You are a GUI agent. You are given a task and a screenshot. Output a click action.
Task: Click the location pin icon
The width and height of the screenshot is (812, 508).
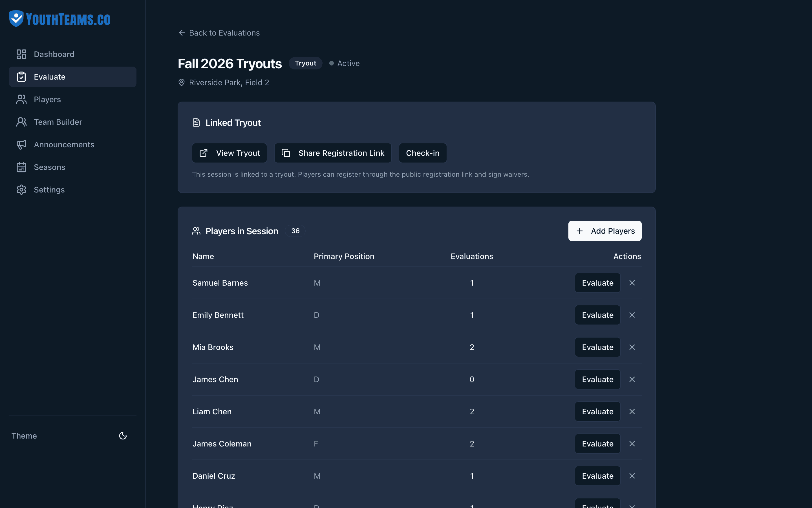182,82
